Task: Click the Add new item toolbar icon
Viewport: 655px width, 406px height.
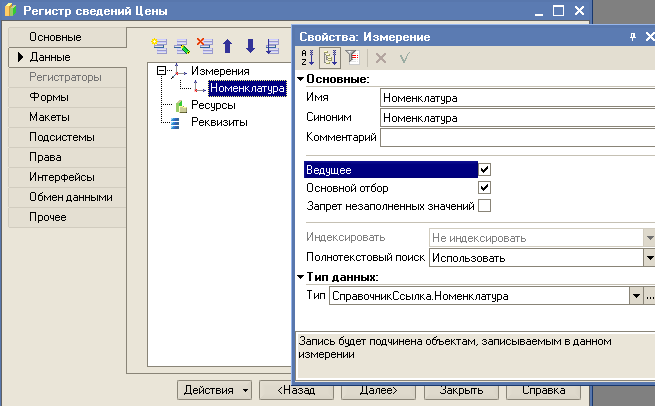Action: click(x=159, y=46)
